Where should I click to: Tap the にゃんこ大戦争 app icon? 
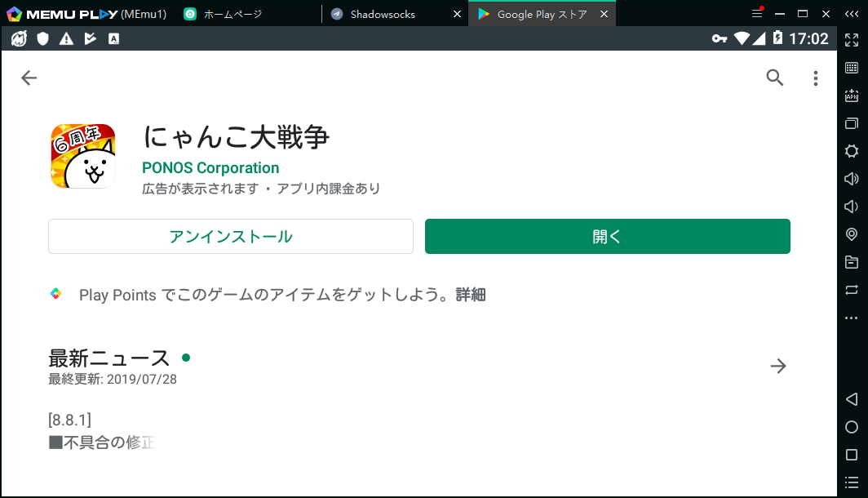(x=82, y=156)
